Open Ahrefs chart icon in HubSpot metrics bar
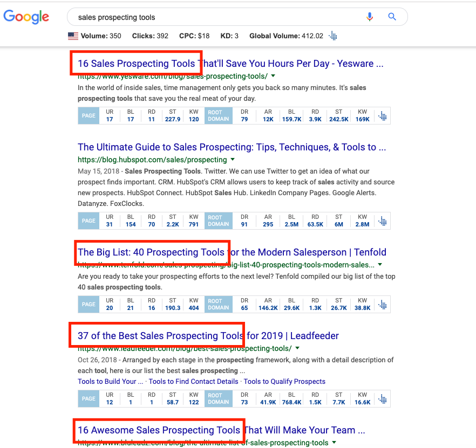Viewport: 476px width, 448px height. pyautogui.click(x=383, y=221)
